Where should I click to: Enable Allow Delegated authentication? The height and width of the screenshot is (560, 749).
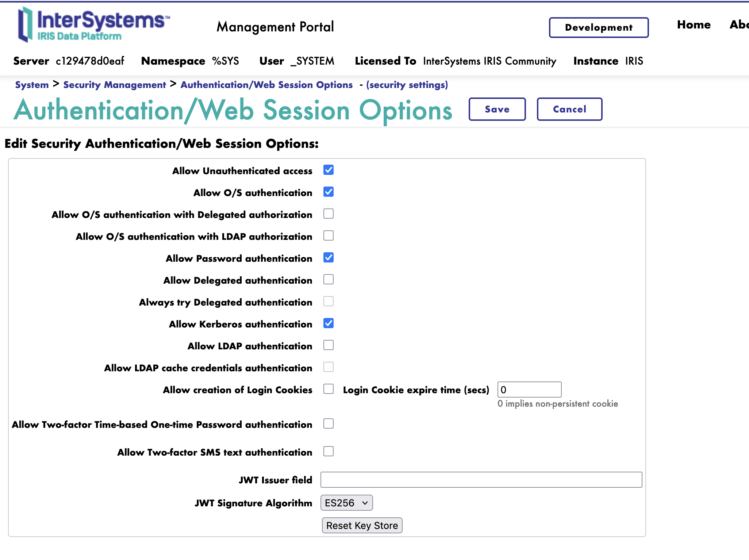click(329, 280)
